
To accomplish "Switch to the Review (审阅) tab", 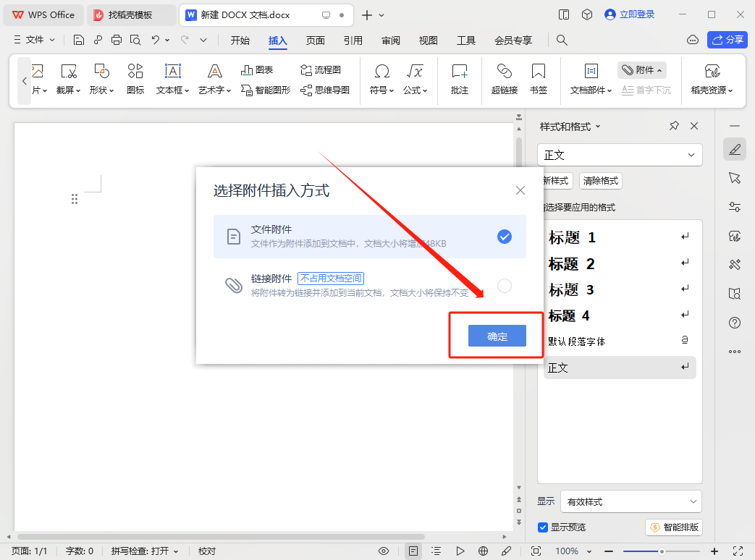I will click(x=390, y=41).
